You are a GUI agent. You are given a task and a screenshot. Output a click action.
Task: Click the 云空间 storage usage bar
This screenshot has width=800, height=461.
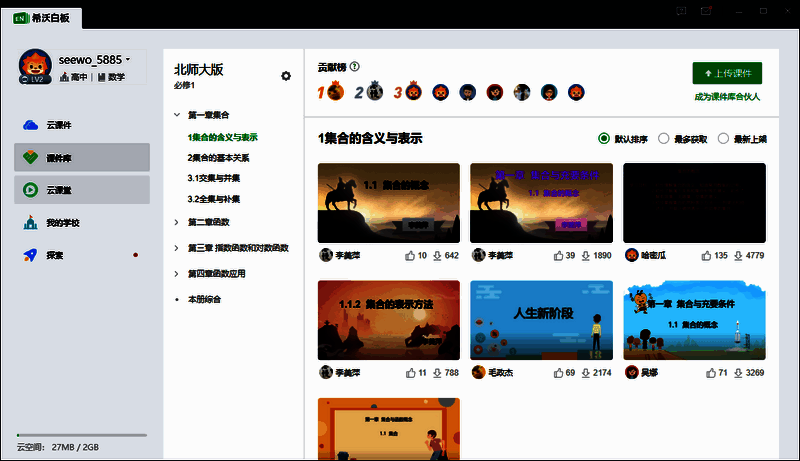coord(82,435)
